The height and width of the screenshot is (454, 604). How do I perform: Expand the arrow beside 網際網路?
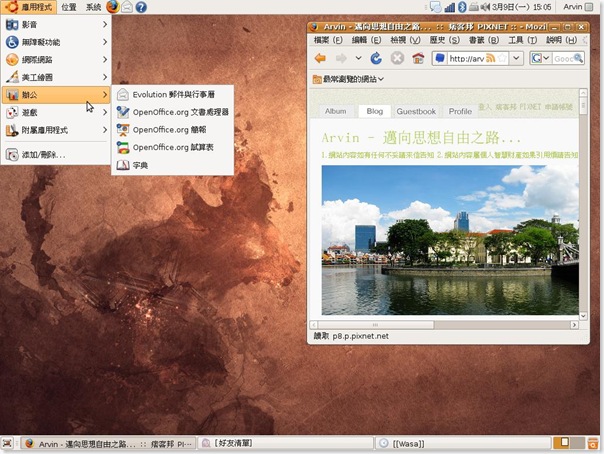[105, 60]
